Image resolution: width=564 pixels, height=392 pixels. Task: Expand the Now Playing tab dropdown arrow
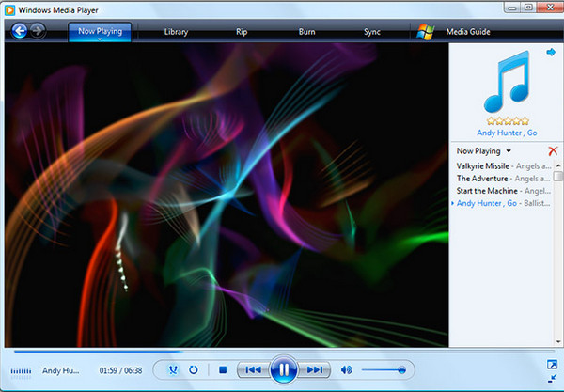(100, 39)
